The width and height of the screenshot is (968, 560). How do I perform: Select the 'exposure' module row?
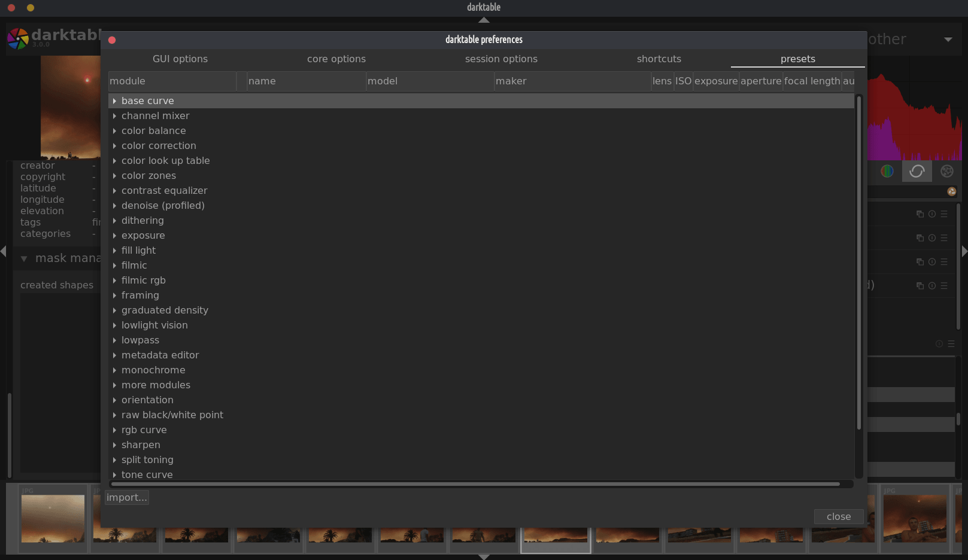482,236
